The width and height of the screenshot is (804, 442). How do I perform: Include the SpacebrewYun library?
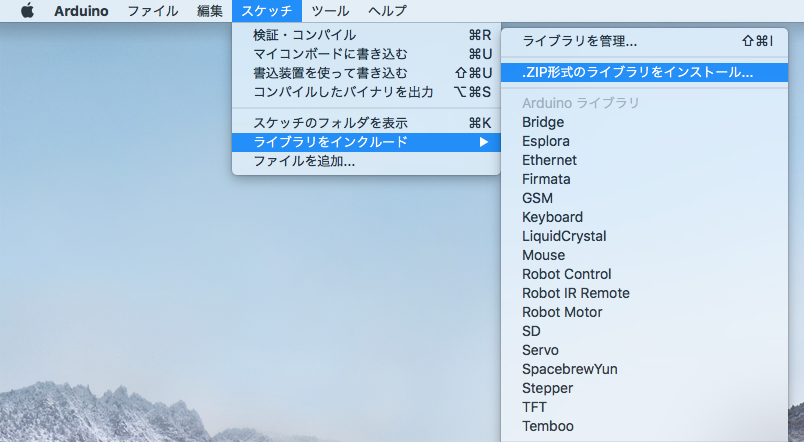[x=645, y=369]
